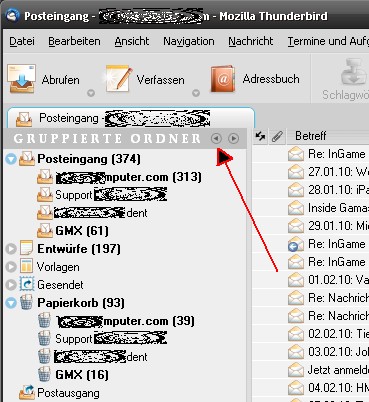Collapse the Papierkorb folder tree
This screenshot has height=402, width=369.
11,303
